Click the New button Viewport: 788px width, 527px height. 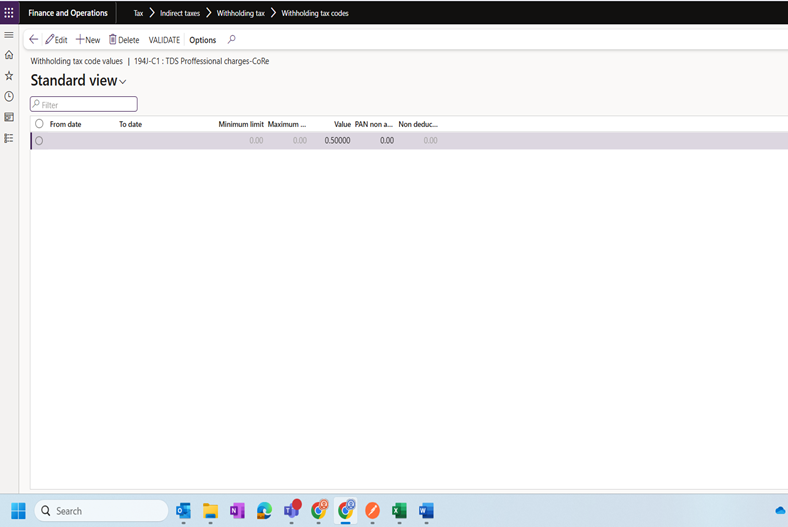pos(88,40)
